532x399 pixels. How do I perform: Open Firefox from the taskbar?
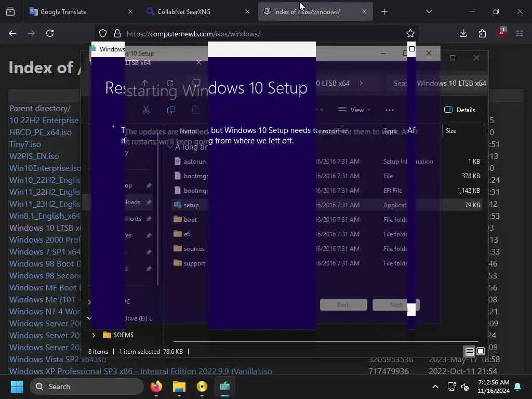tap(156, 387)
